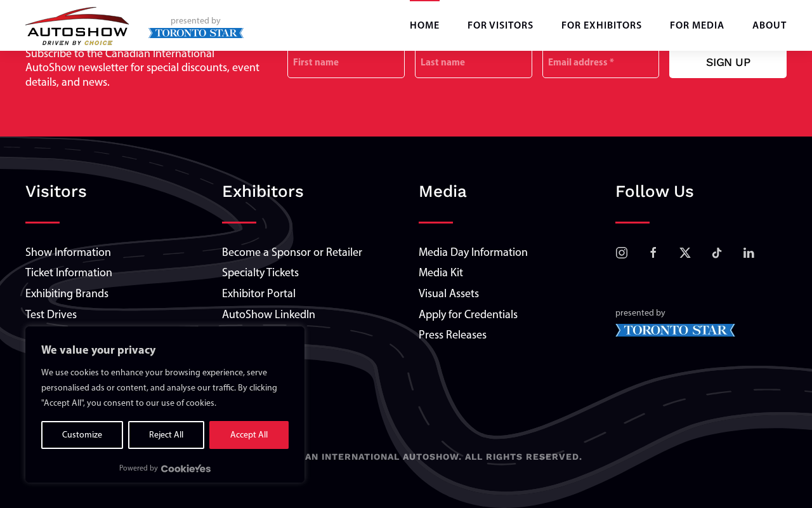Customize cookie preferences
Image resolution: width=812 pixels, height=508 pixels.
pos(82,435)
